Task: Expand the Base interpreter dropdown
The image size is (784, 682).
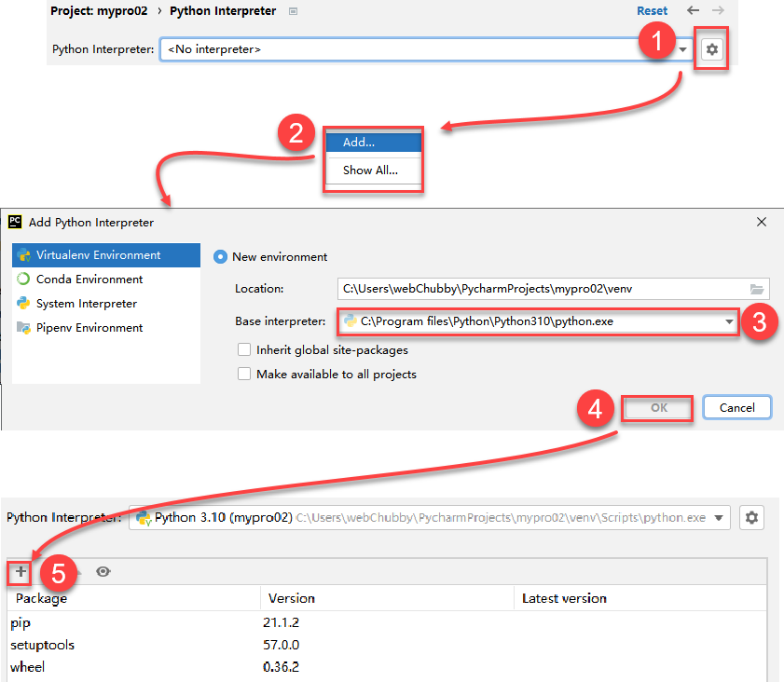Action: pos(729,321)
